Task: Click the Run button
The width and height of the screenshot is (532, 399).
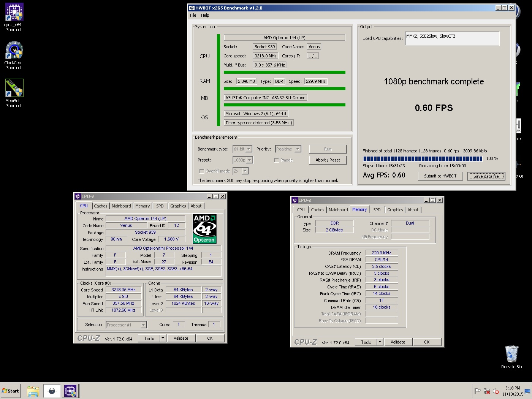Action: (x=328, y=149)
